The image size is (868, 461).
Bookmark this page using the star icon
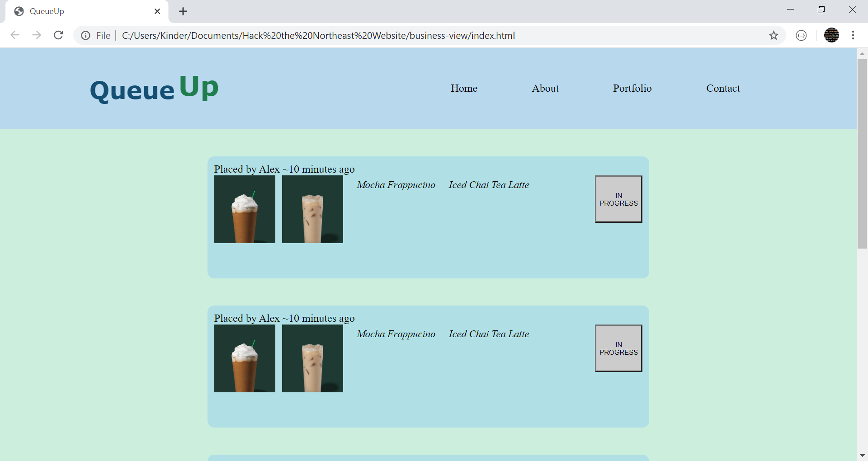tap(774, 35)
